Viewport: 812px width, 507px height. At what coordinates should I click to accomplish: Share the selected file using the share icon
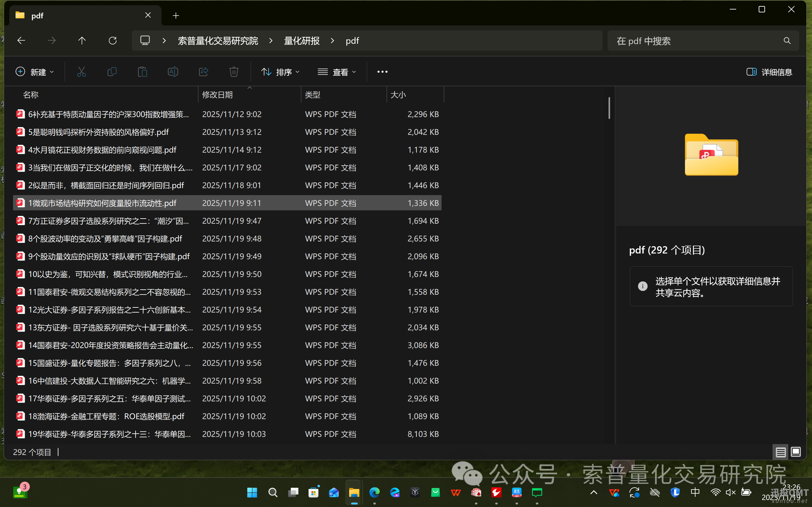click(x=203, y=71)
